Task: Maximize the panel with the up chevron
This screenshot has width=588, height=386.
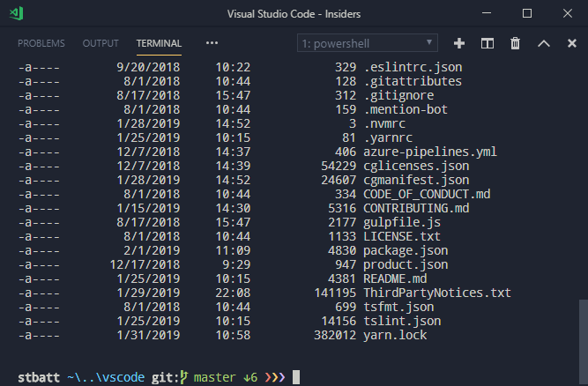Action: (544, 43)
